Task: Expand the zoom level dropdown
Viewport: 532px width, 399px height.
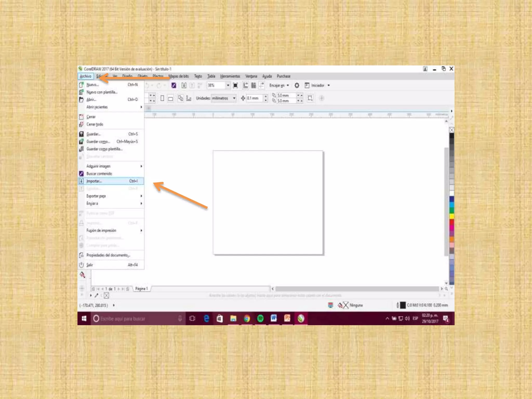Action: pos(228,85)
